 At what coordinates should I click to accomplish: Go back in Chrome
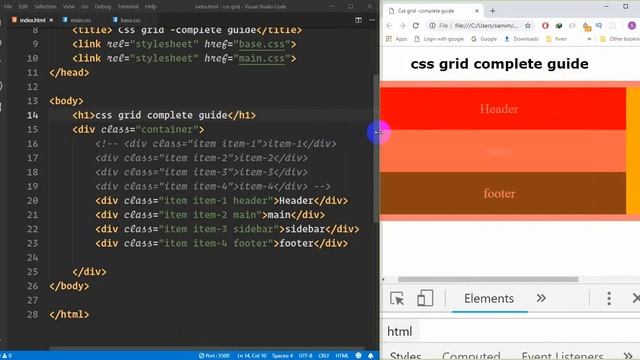pyautogui.click(x=389, y=26)
